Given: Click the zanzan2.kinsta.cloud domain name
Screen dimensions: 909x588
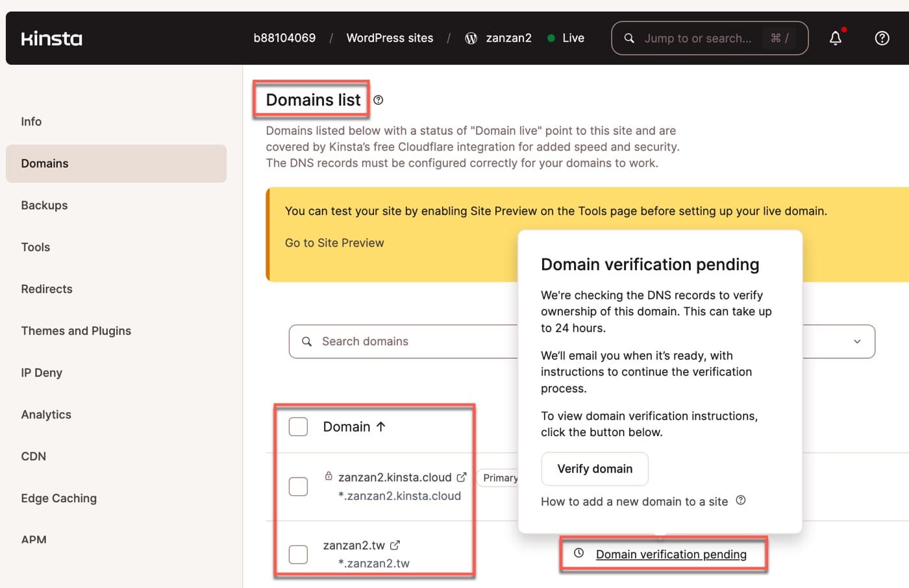Looking at the screenshot, I should coord(395,478).
